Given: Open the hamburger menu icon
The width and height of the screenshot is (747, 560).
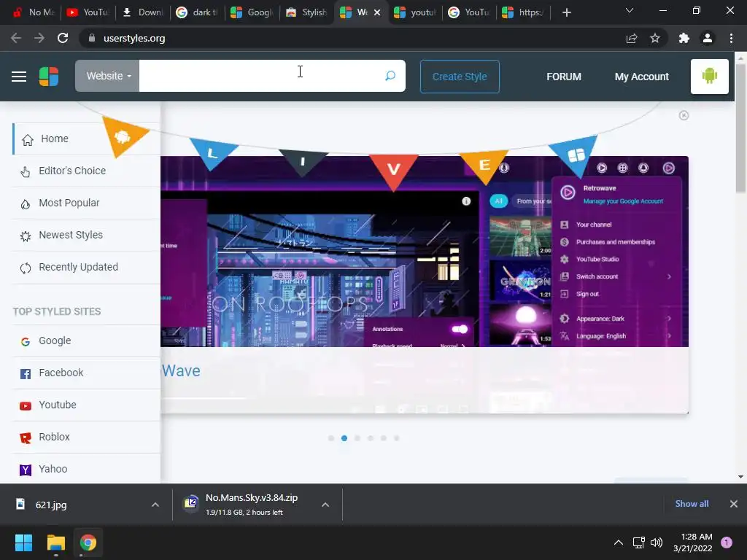Looking at the screenshot, I should pos(19,76).
